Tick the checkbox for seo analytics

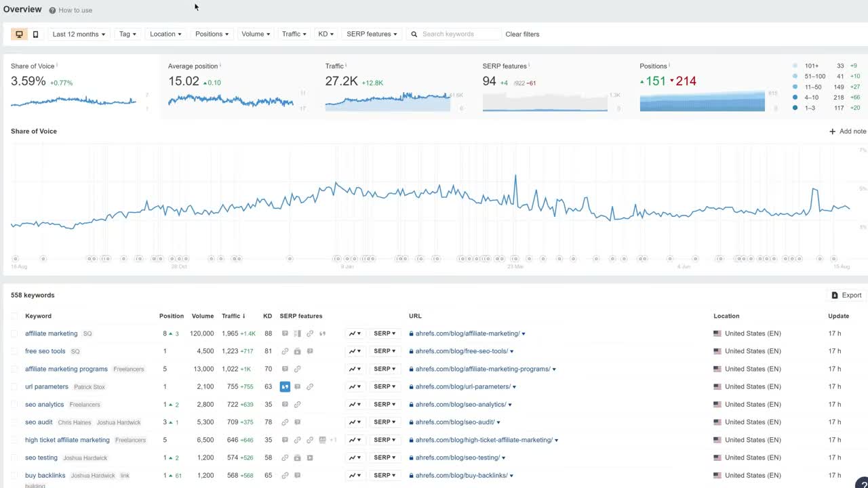pyautogui.click(x=14, y=405)
